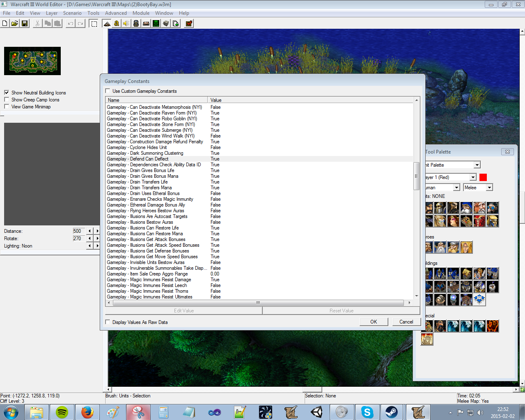Screen dimensions: 525x420
Task: Click the red player color swatch
Action: [x=483, y=177]
